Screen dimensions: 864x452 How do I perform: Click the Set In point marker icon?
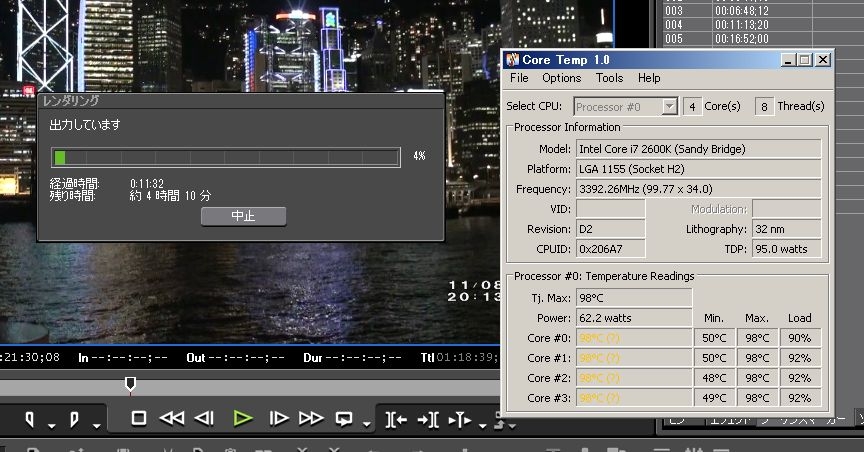(x=30, y=419)
